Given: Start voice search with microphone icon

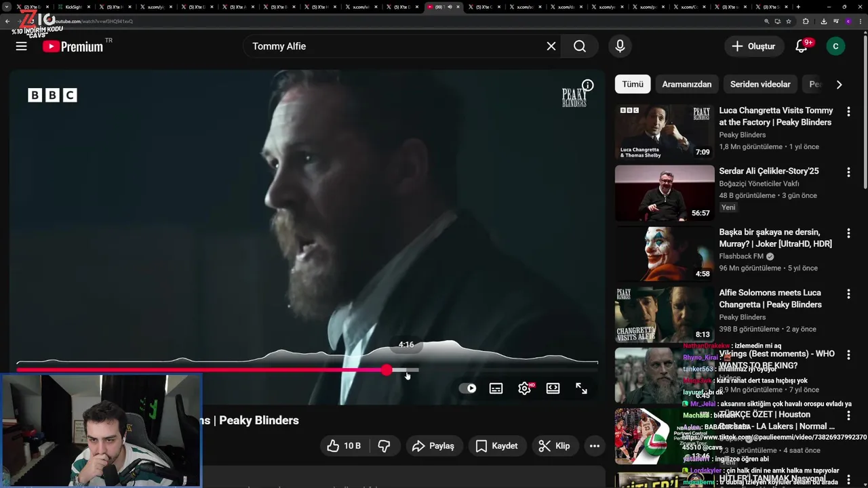Looking at the screenshot, I should tap(620, 46).
